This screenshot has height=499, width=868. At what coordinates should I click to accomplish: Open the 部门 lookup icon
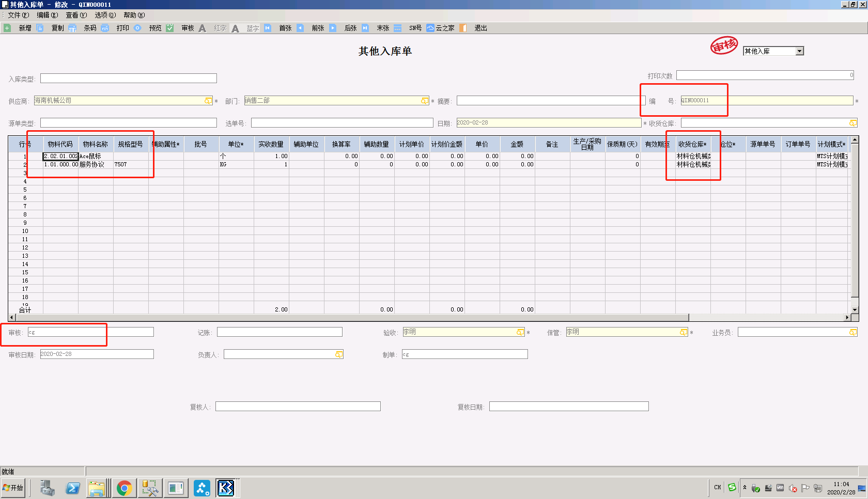pos(425,101)
